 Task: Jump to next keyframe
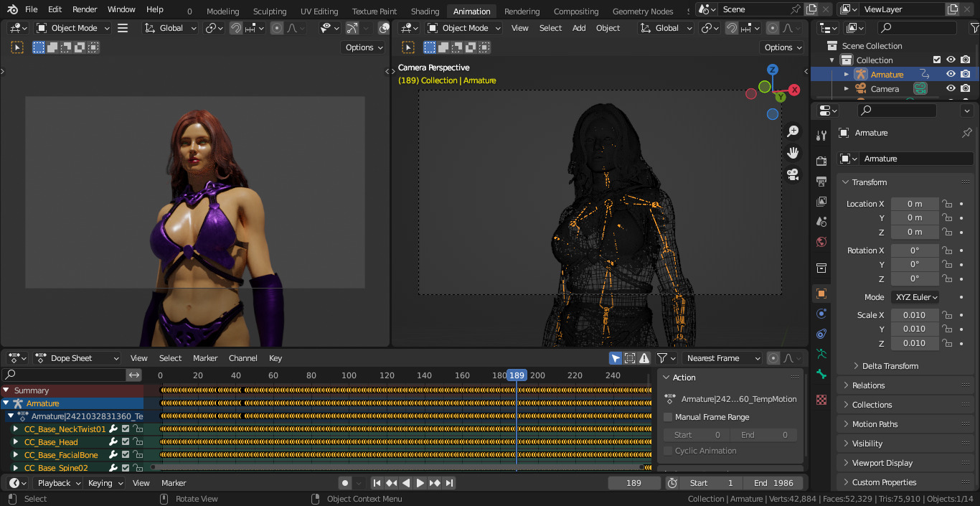(435, 483)
